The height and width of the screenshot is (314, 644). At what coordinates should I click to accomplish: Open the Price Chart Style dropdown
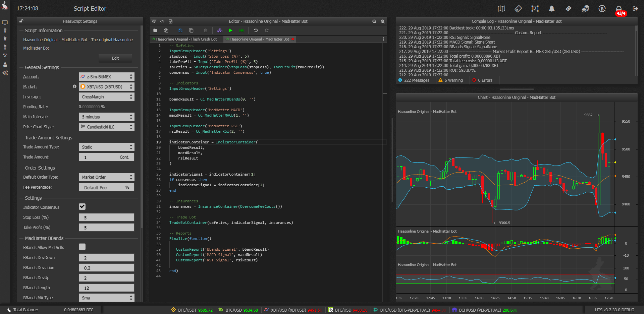pos(107,127)
